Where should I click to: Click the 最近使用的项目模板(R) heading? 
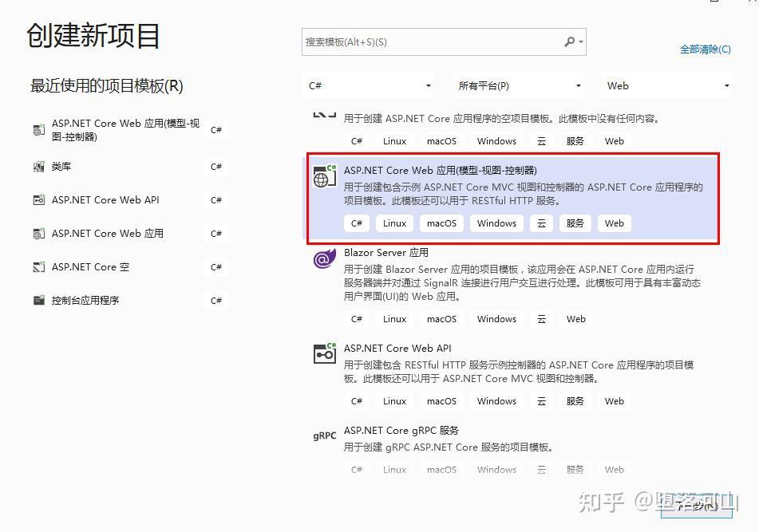pos(106,86)
